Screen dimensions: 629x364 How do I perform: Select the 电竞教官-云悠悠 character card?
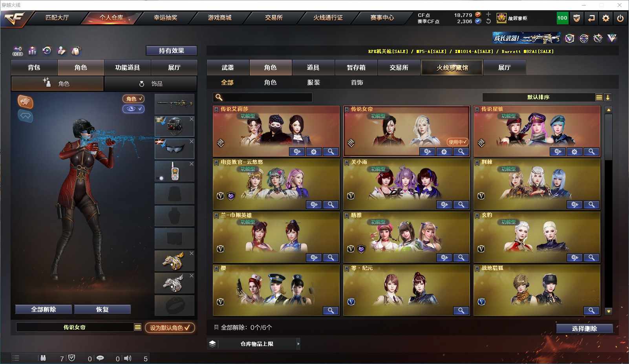point(276,184)
